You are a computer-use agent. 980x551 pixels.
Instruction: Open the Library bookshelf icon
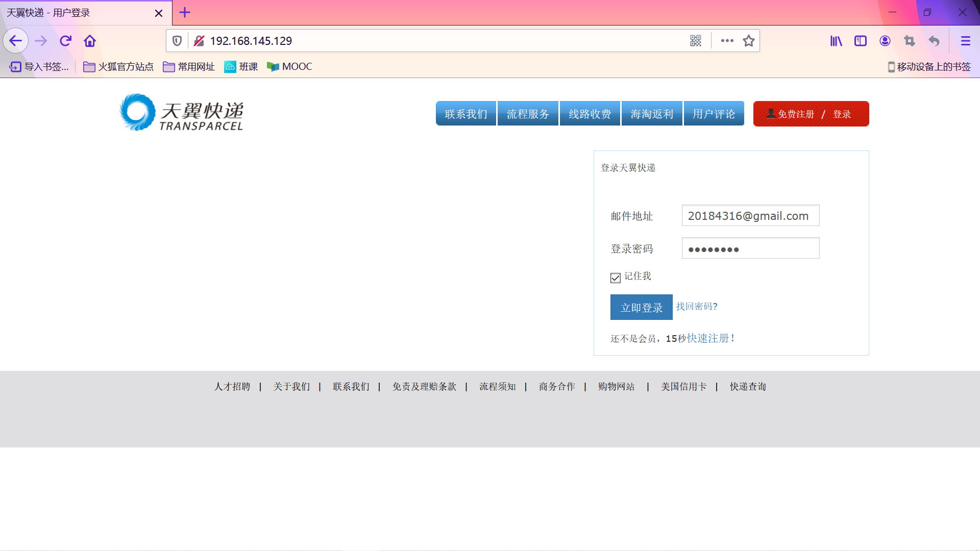tap(836, 41)
